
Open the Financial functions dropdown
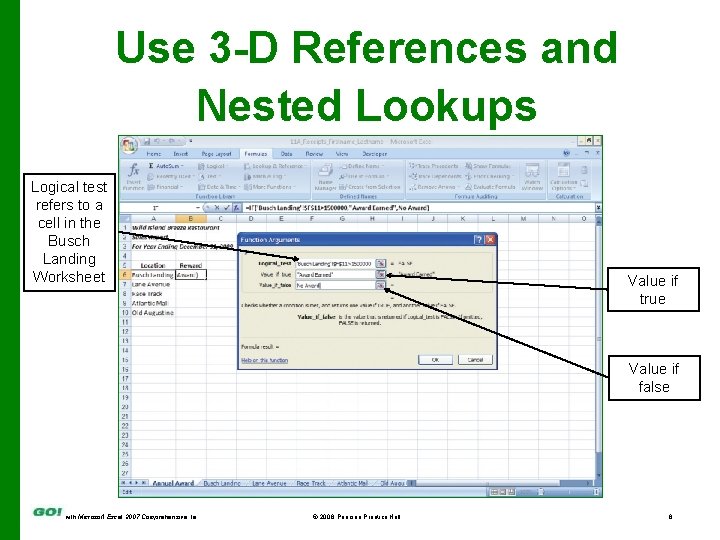(166, 187)
